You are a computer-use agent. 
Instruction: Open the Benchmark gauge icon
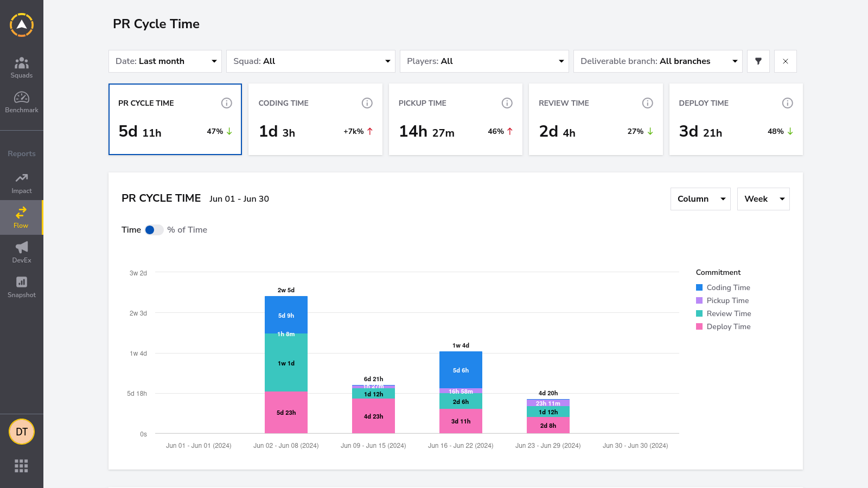tap(22, 98)
